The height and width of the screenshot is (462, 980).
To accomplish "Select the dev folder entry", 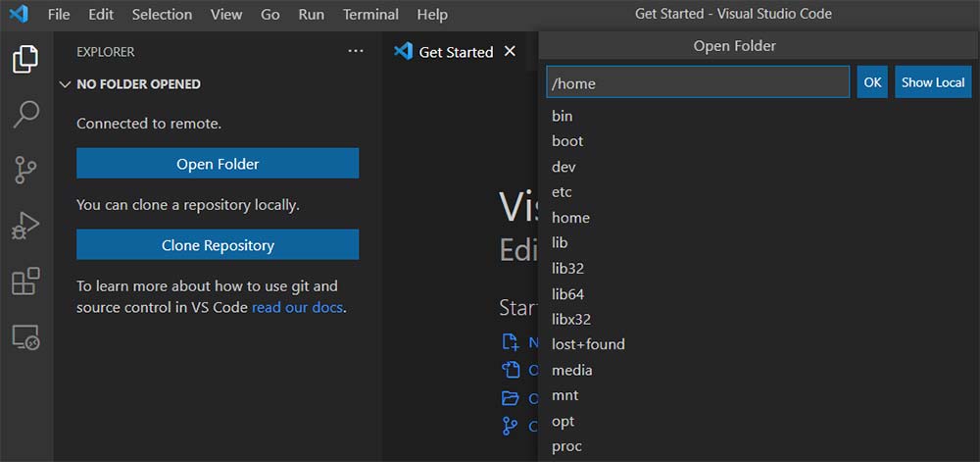I will [x=759, y=167].
